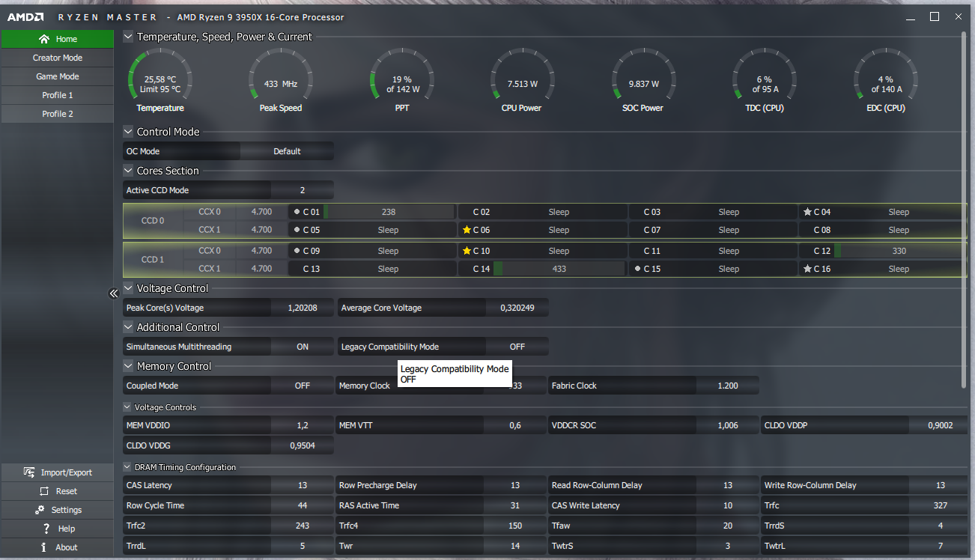The height and width of the screenshot is (560, 975).
Task: Click CLDO VDDP value 0,9002
Action: (941, 425)
